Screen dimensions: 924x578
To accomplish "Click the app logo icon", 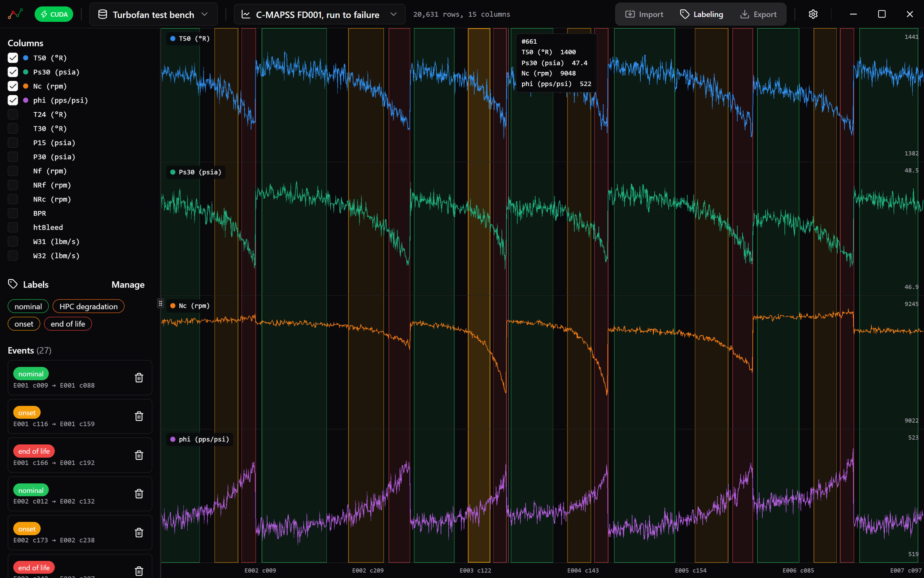I will 15,14.
